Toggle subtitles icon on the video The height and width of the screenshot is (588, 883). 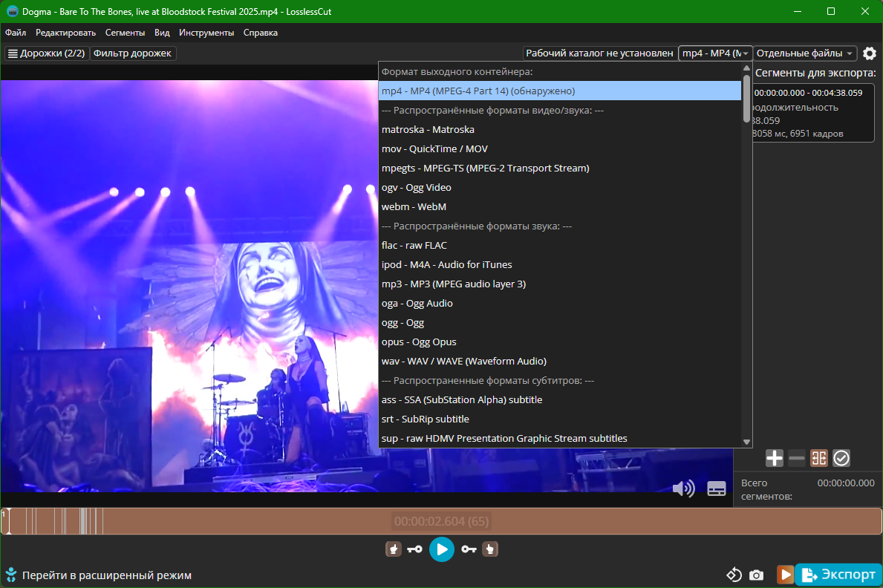(717, 489)
